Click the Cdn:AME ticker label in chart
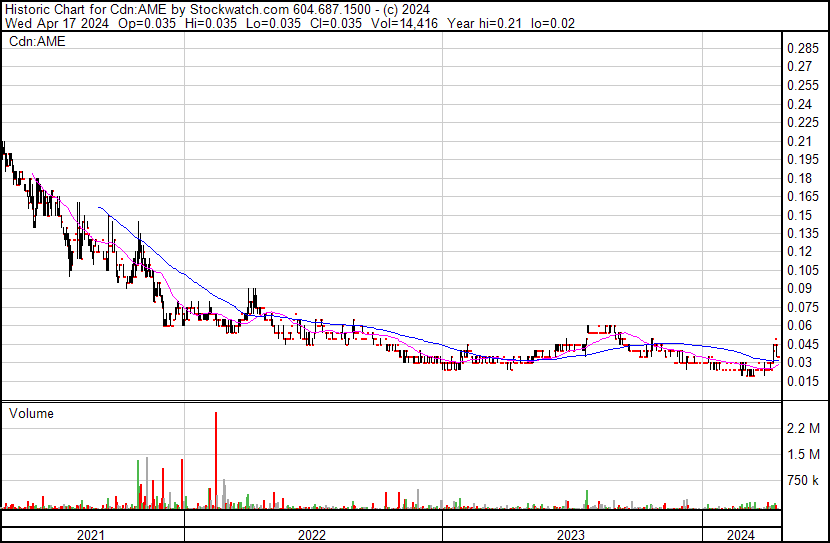This screenshot has width=830, height=543. point(38,42)
